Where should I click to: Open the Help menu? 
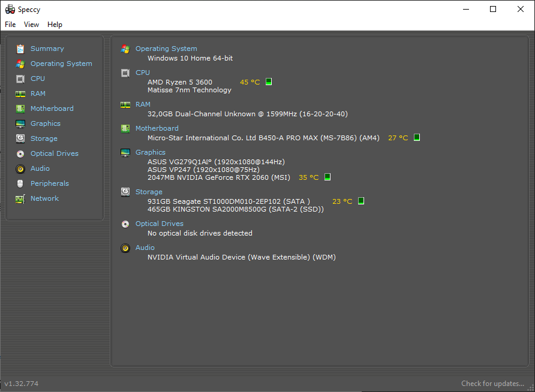55,25
